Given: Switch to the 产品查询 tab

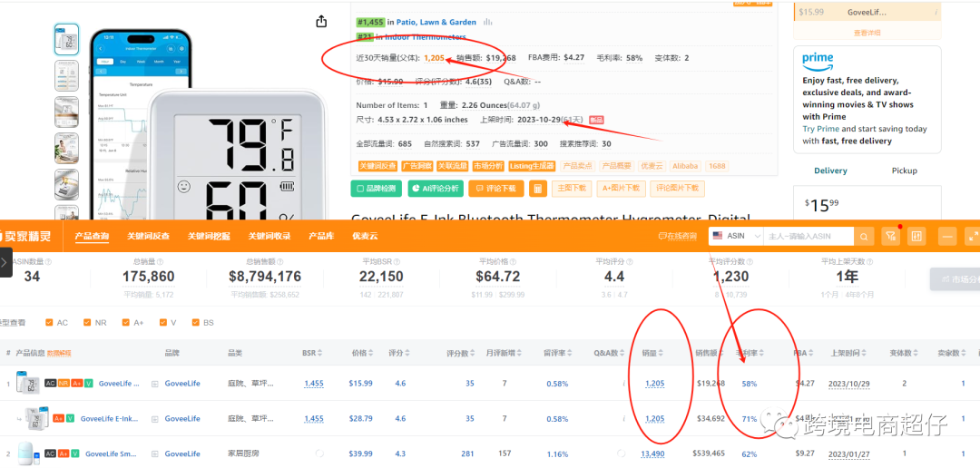Looking at the screenshot, I should [x=92, y=236].
